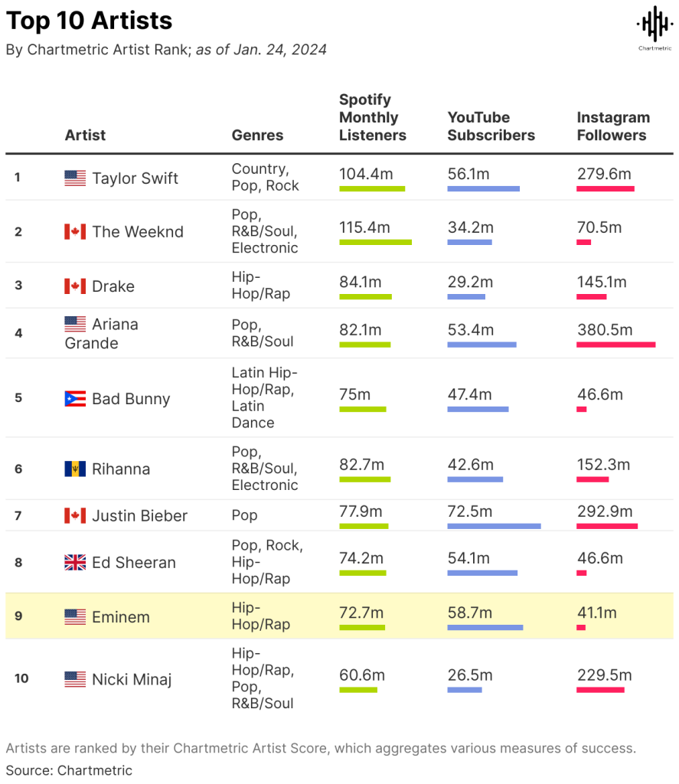The width and height of the screenshot is (679, 784).
Task: Click the Canadian flag next to Drake
Action: coord(75,286)
